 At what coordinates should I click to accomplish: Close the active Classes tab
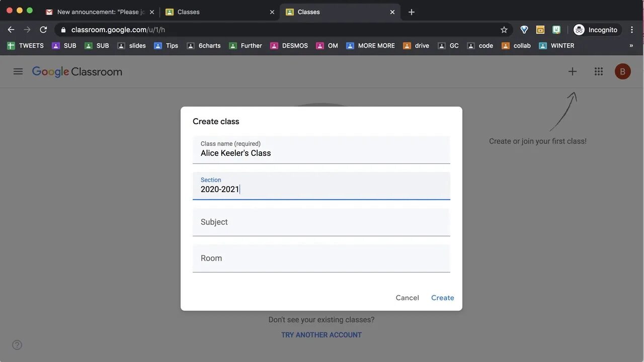[x=392, y=12]
